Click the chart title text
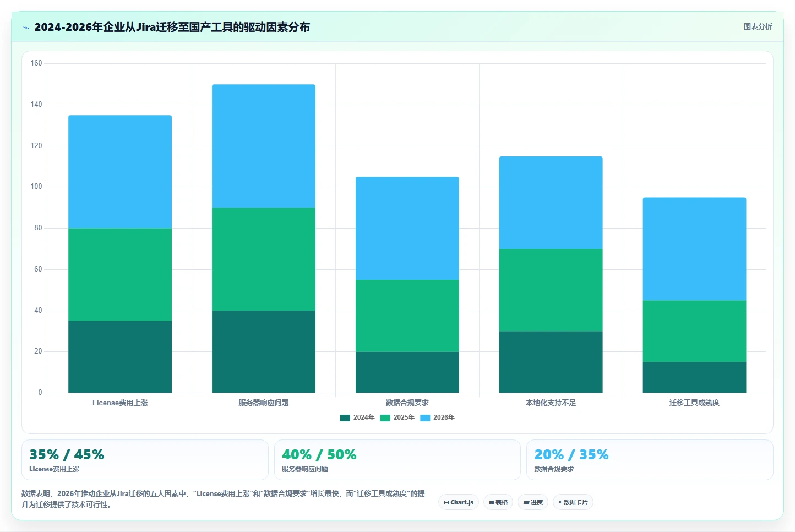Image resolution: width=795 pixels, height=532 pixels. pos(172,27)
